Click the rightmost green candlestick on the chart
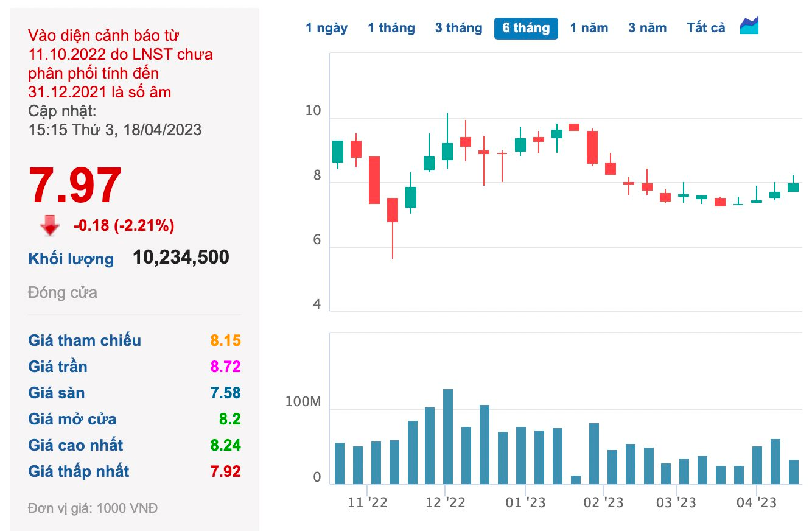Viewport: 812px width, 531px height. [793, 187]
